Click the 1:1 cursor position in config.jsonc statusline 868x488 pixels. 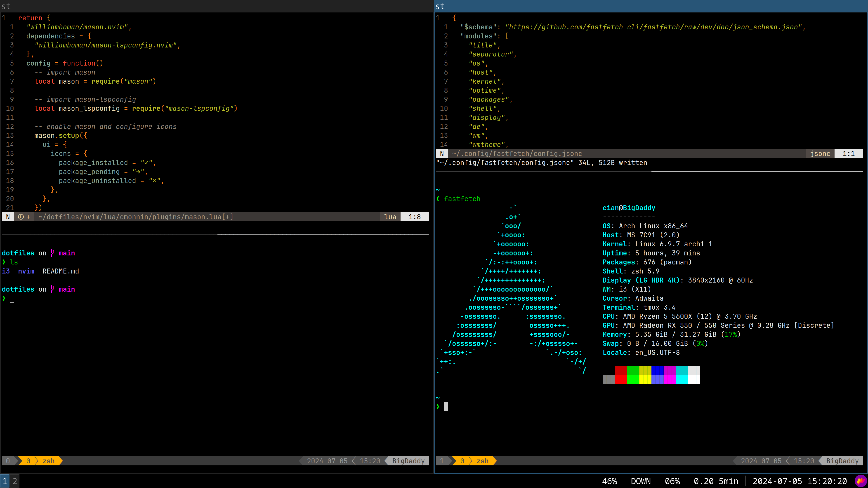(849, 154)
